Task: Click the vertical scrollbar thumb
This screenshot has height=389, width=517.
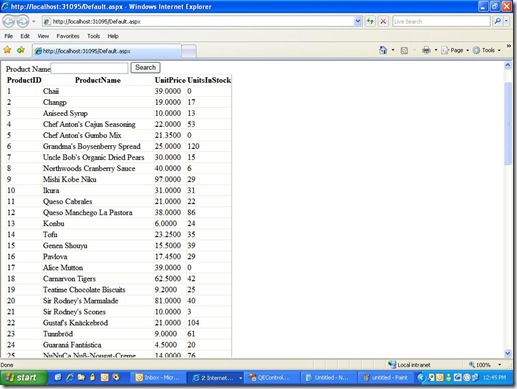Action: [x=508, y=123]
